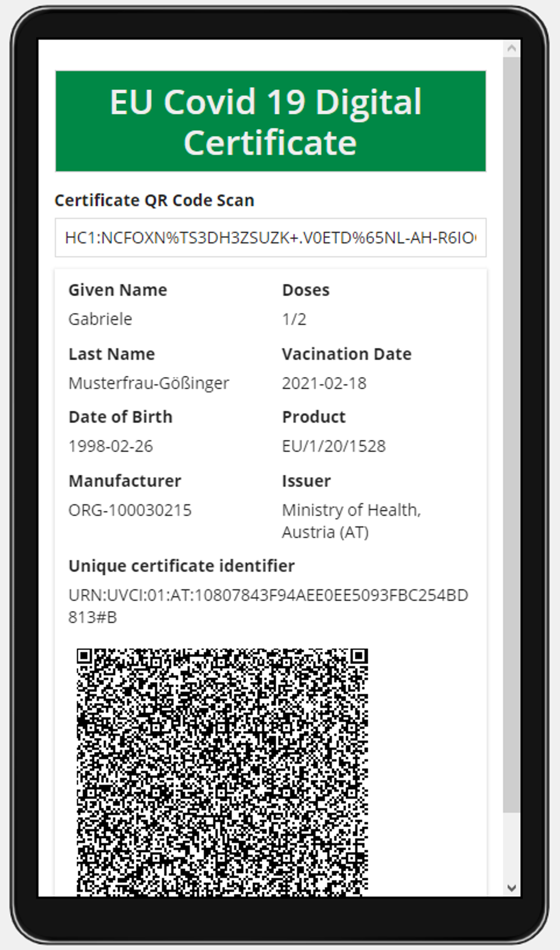This screenshot has height=950, width=560.
Task: Click the Last Name label
Action: coord(112,354)
